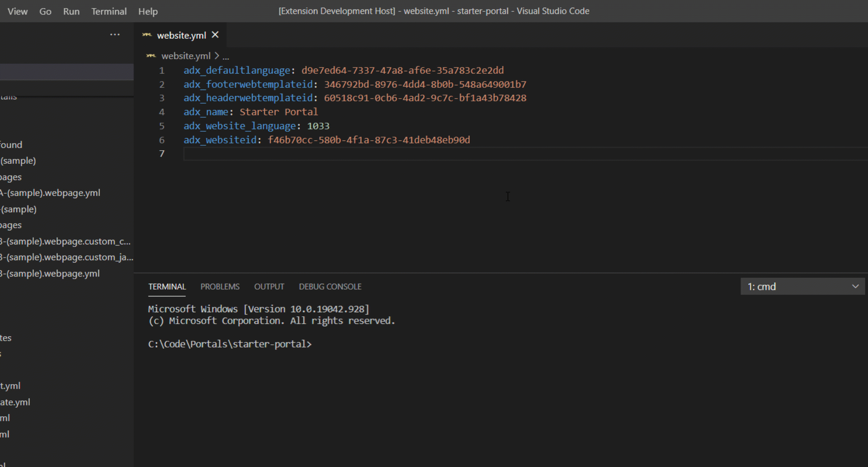Click the d9e7ed64 GUID value on line 1
This screenshot has height=467, width=868.
(402, 71)
